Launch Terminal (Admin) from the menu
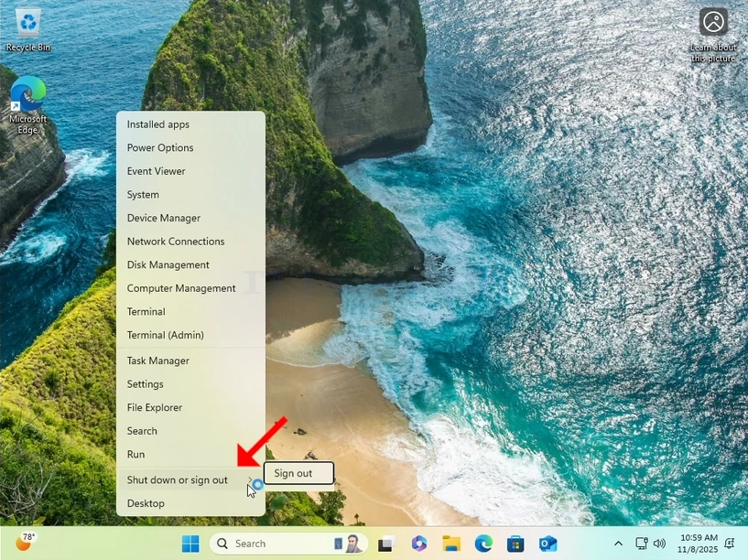The image size is (748, 560). [x=190, y=335]
